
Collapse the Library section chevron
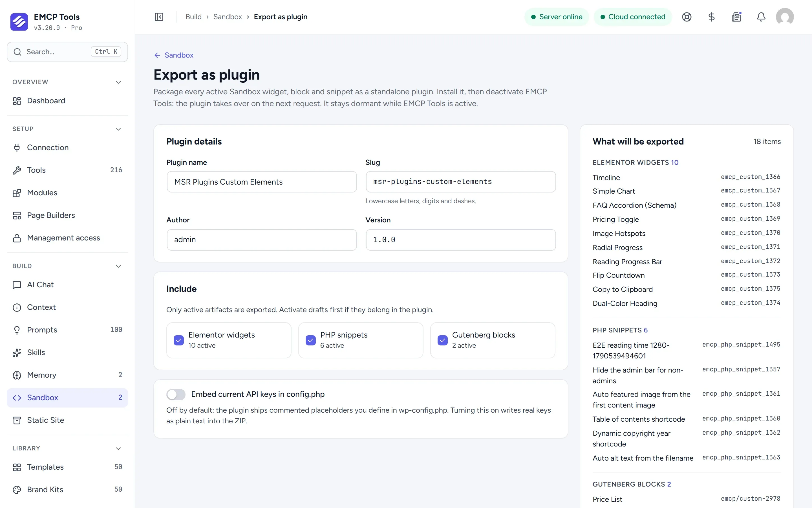(x=118, y=448)
